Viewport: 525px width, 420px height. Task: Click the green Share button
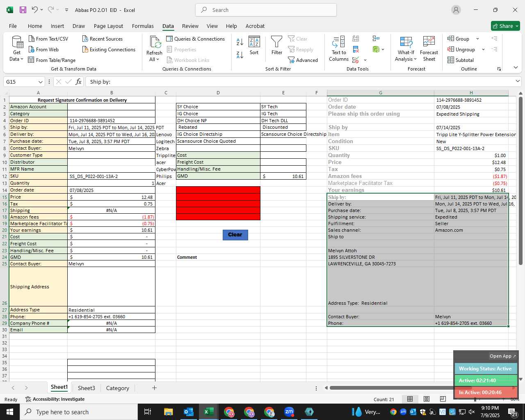(505, 26)
